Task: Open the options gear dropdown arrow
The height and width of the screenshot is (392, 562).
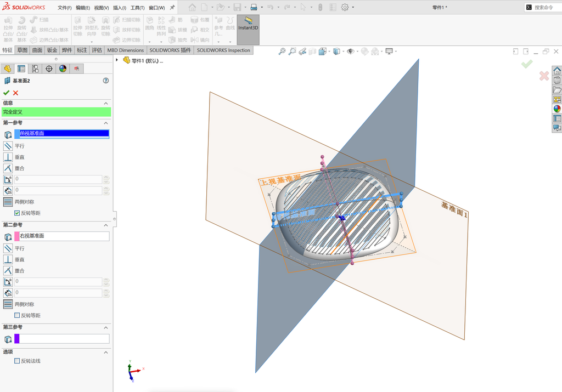Action: (x=353, y=7)
